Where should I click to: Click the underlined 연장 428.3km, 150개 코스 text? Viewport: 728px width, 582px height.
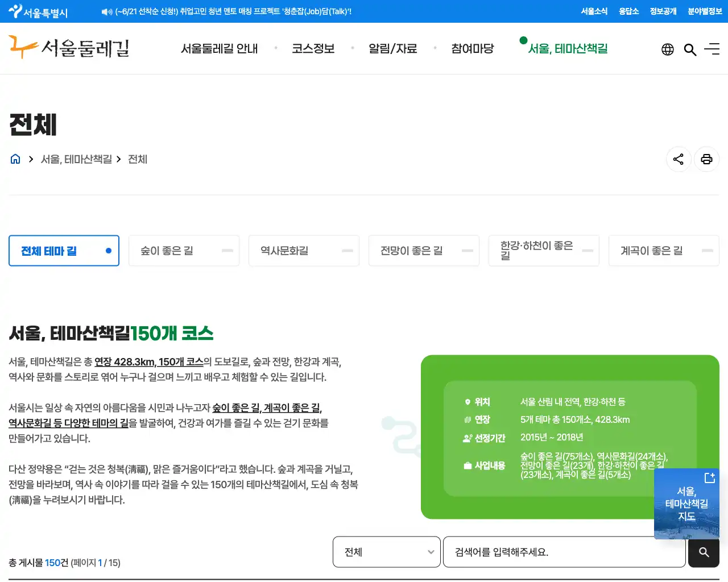149,362
